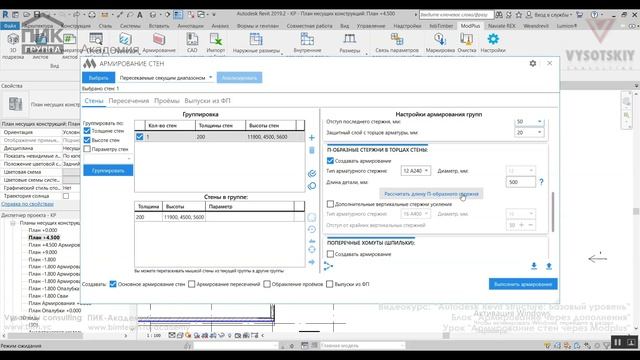Open the Размеры ribbon tool
Image resolution: width=640 pixels, height=360 pixels.
point(349,43)
